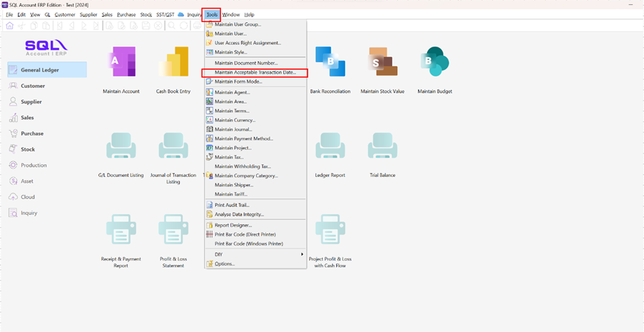Click the Home icon in the toolbar
This screenshot has height=332, width=644.
point(9,26)
